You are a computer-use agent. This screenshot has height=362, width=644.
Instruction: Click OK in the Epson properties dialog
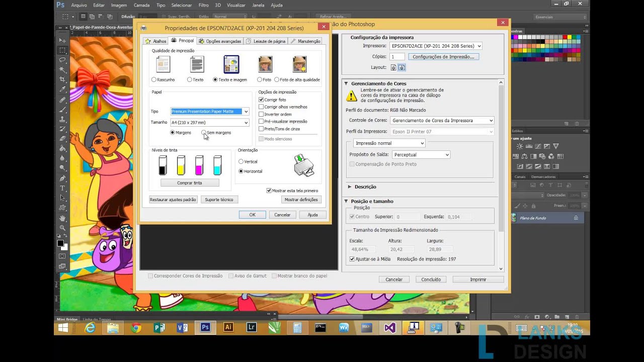click(x=253, y=215)
